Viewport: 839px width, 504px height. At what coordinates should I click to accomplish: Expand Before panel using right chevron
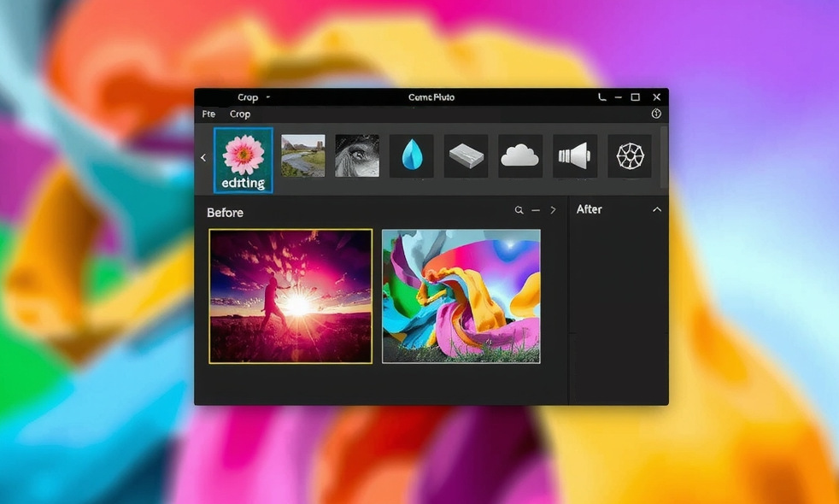[x=553, y=210]
